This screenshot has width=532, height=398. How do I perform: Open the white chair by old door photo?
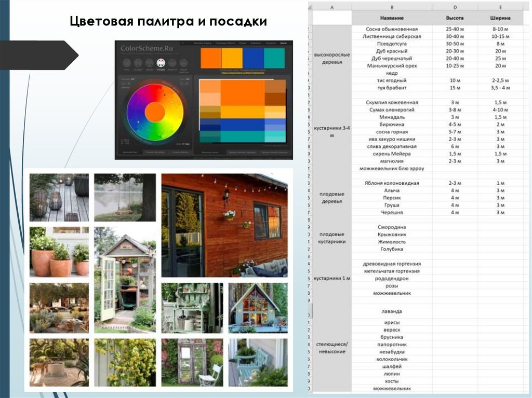pyautogui.click(x=192, y=362)
